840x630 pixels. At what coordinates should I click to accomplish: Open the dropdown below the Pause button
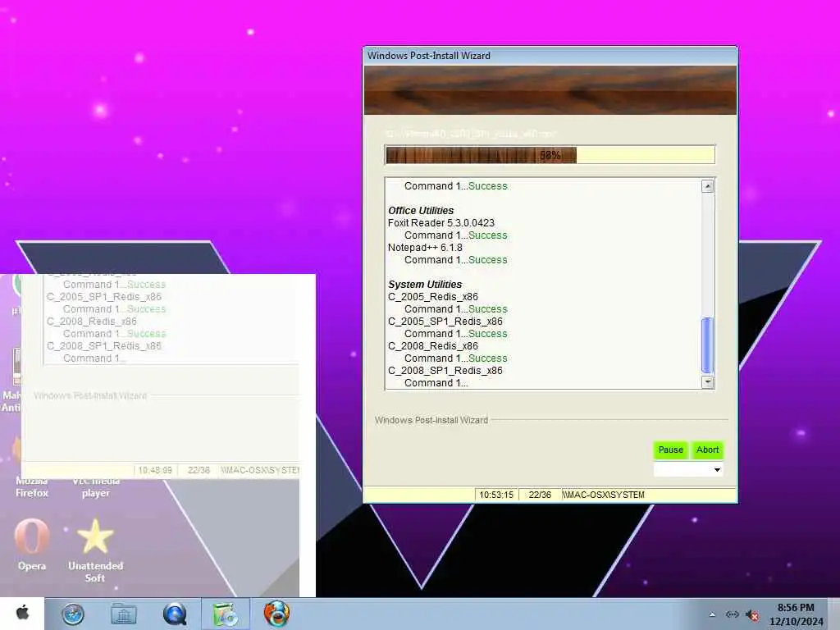pyautogui.click(x=688, y=470)
